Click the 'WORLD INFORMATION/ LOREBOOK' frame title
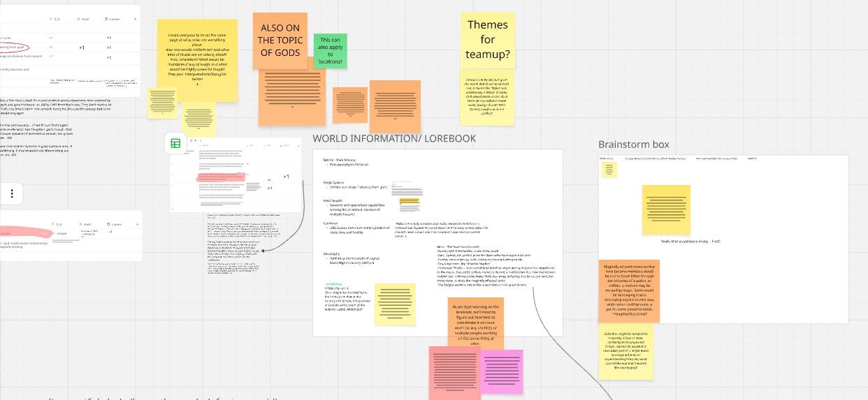 pyautogui.click(x=394, y=139)
